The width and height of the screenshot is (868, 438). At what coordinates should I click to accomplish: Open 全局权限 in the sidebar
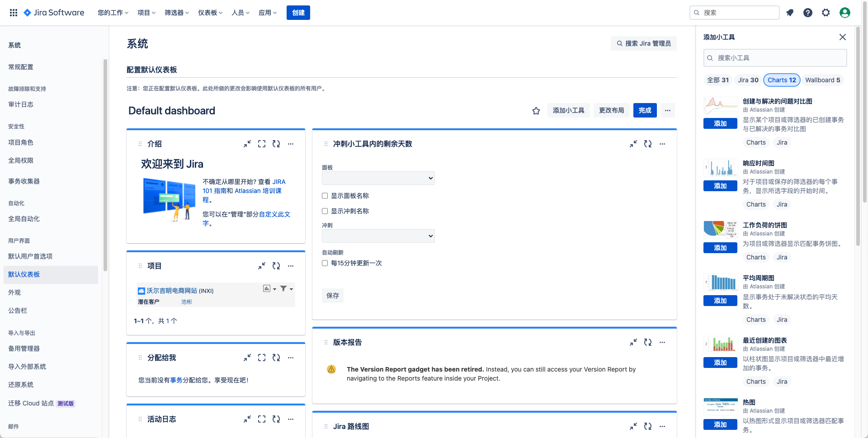click(21, 160)
